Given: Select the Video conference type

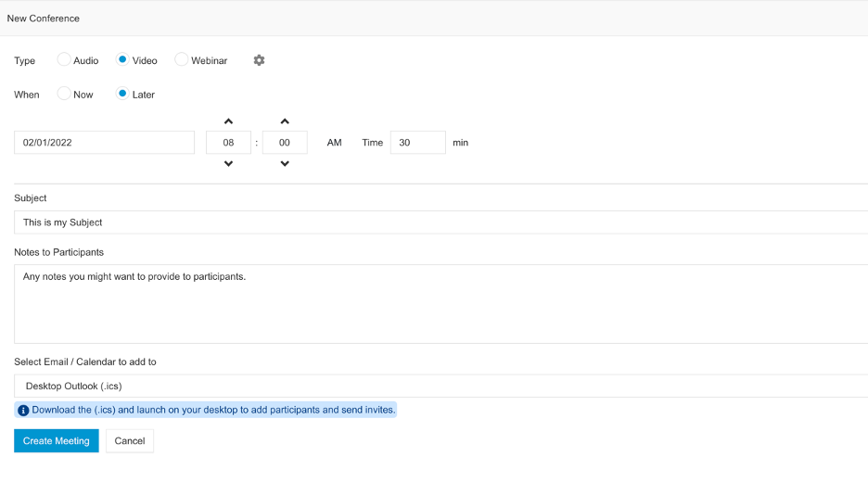Looking at the screenshot, I should [x=122, y=59].
